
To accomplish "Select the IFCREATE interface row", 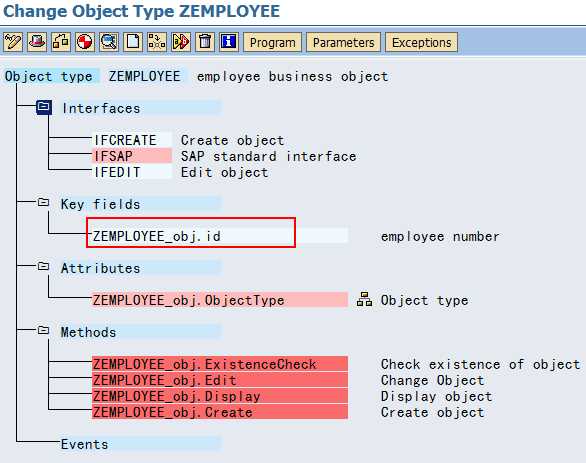I will click(132, 140).
